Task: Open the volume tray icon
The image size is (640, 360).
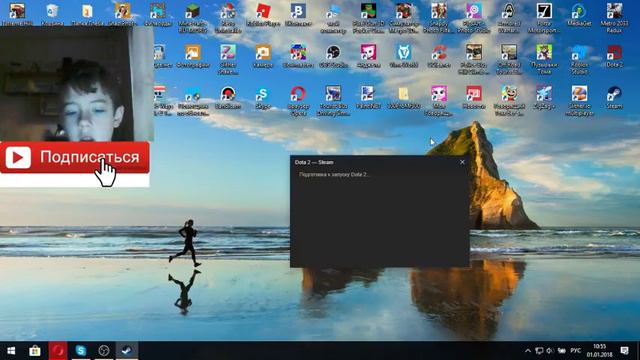Action: coord(550,351)
